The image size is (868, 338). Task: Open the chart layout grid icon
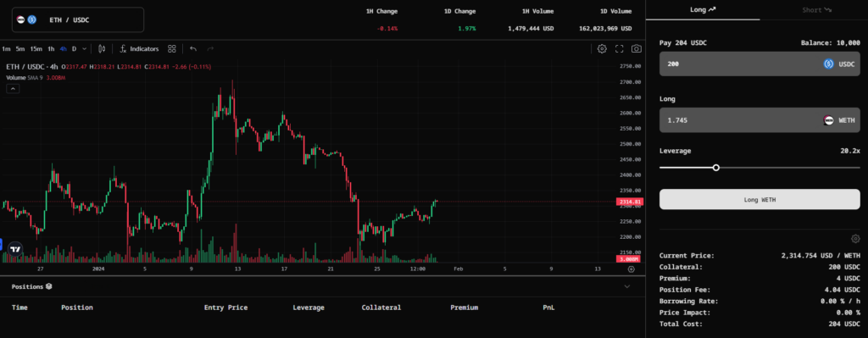pos(171,48)
